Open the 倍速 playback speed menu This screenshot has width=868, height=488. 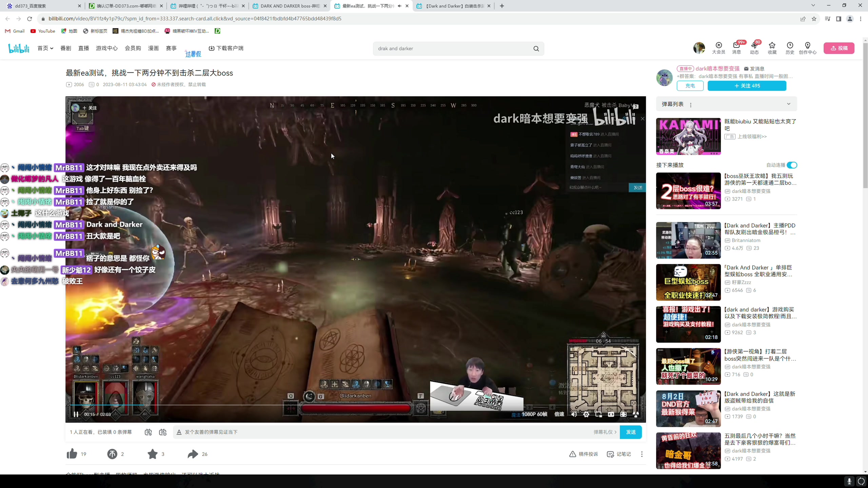559,414
